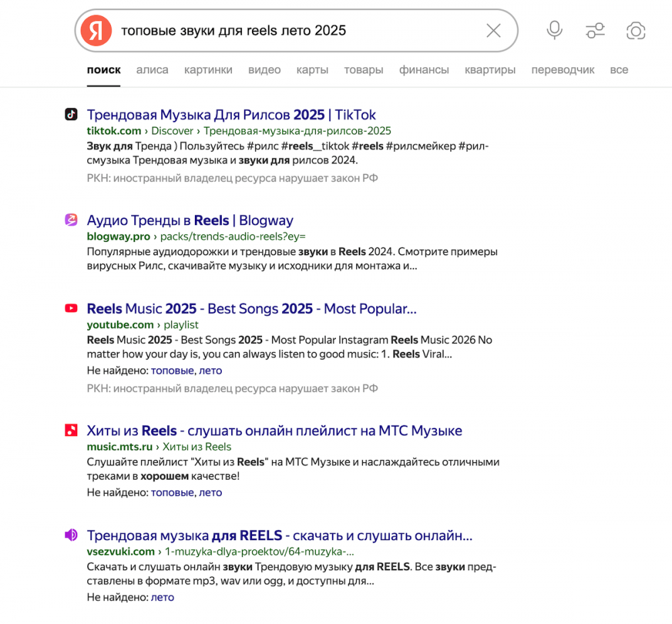The height and width of the screenshot is (624, 672).
Task: Click the vsezvuki.com domain link
Action: coord(121,551)
